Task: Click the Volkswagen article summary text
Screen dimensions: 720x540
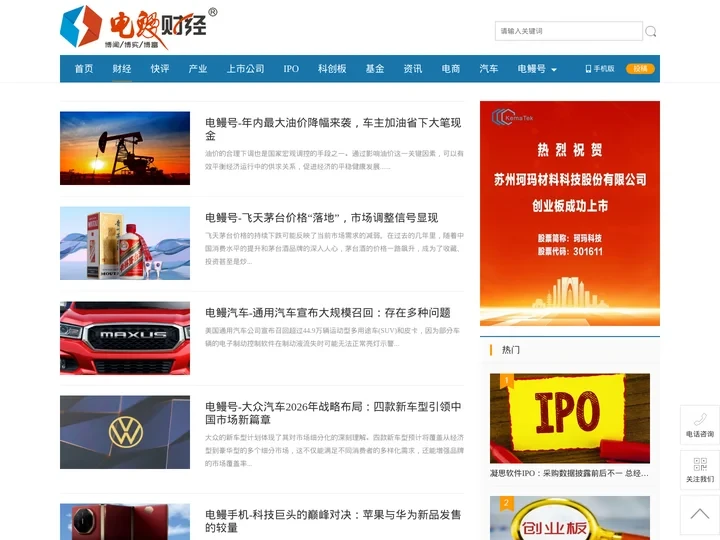Action: click(x=334, y=450)
